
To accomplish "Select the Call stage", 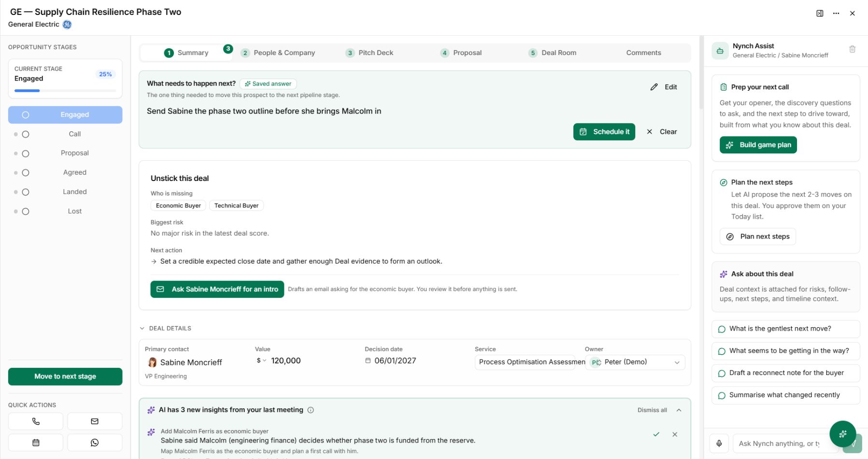I will click(65, 134).
